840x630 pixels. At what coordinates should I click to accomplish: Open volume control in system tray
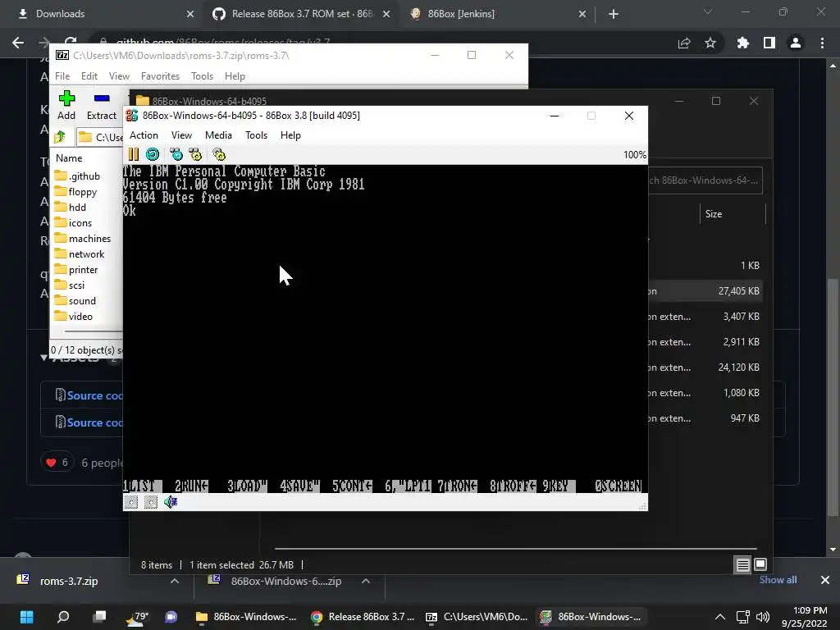[x=763, y=617]
